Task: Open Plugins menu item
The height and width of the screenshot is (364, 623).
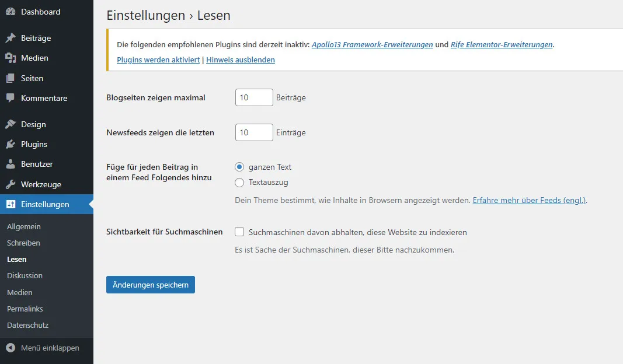Action: click(47, 144)
